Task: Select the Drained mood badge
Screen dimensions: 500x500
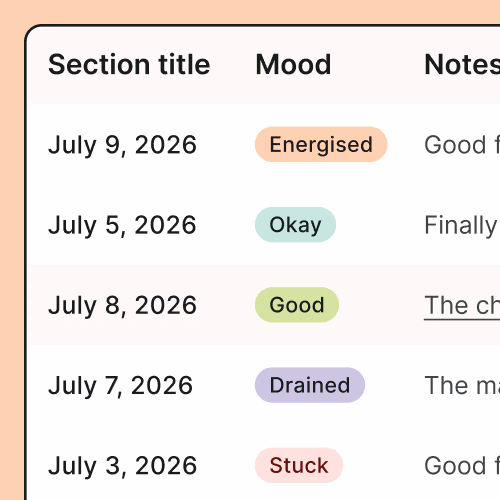Action: 310,385
